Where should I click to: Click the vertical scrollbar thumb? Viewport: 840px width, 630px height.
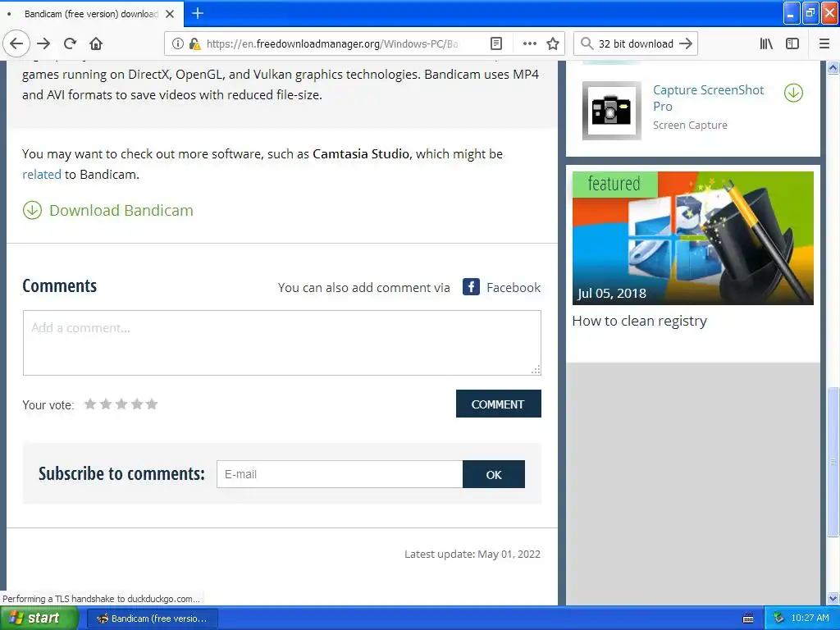[833, 461]
